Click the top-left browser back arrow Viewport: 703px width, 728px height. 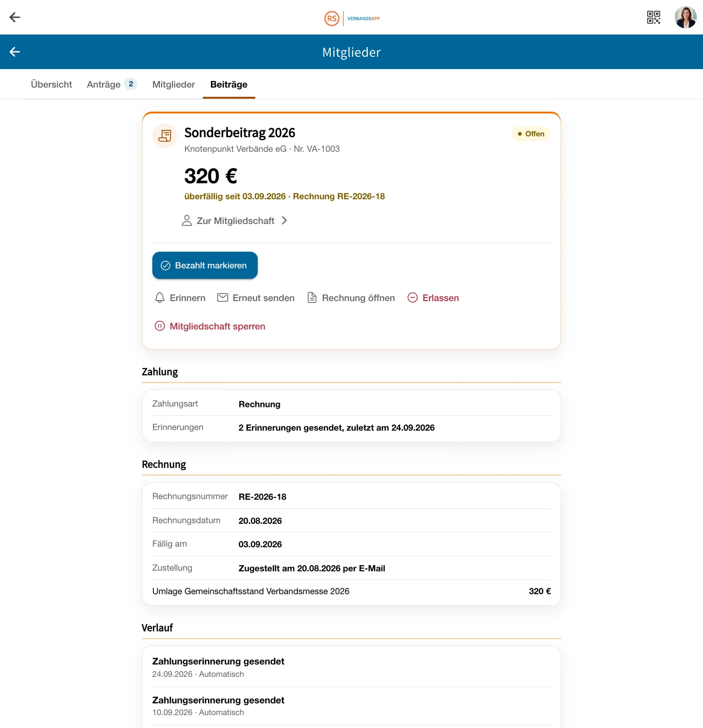click(x=15, y=17)
